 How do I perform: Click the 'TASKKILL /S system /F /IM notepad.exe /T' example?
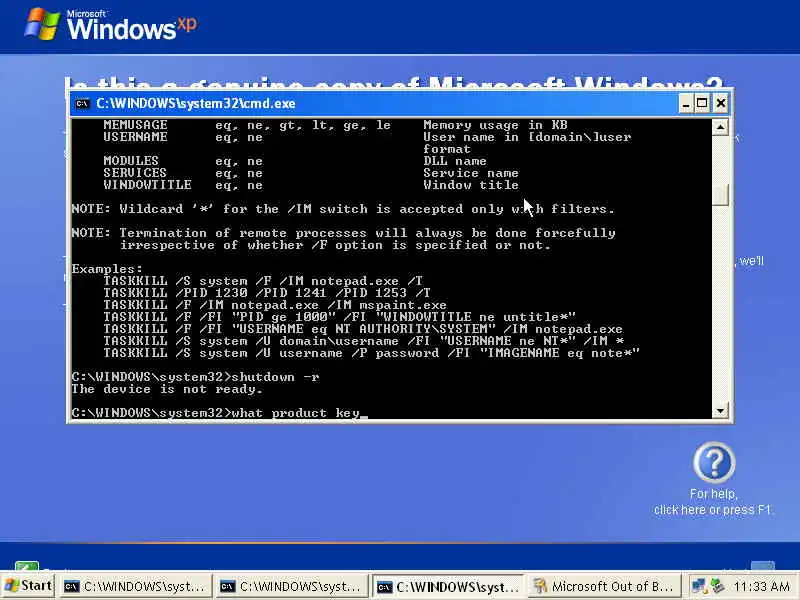[x=263, y=281]
